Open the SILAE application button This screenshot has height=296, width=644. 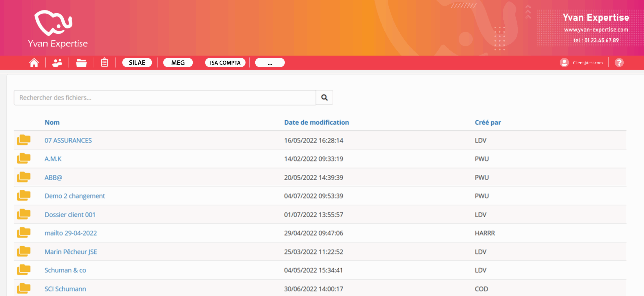pyautogui.click(x=137, y=63)
